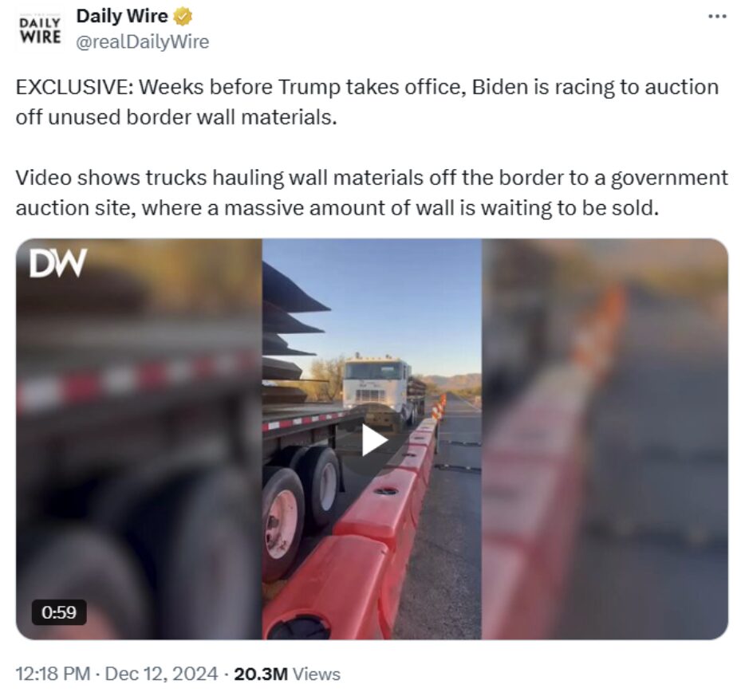The height and width of the screenshot is (700, 745).
Task: Click the word EXCLUSIVE in tweet text
Action: click(74, 87)
